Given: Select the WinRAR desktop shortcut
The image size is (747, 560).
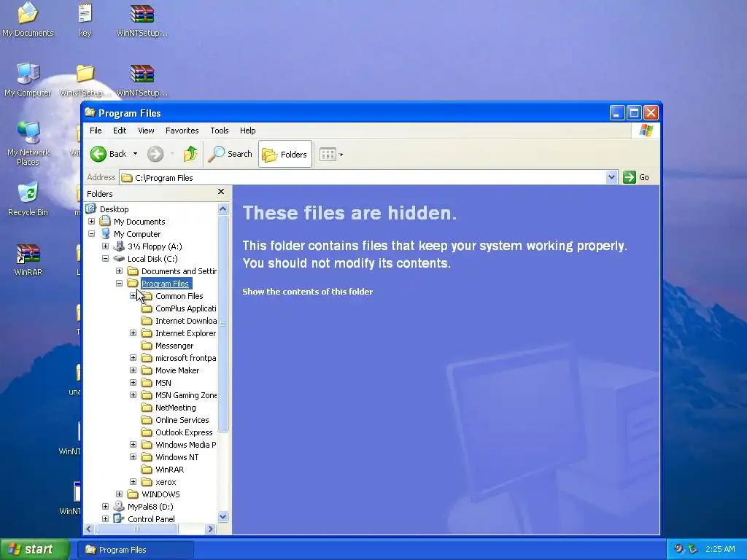Looking at the screenshot, I should click(x=28, y=260).
